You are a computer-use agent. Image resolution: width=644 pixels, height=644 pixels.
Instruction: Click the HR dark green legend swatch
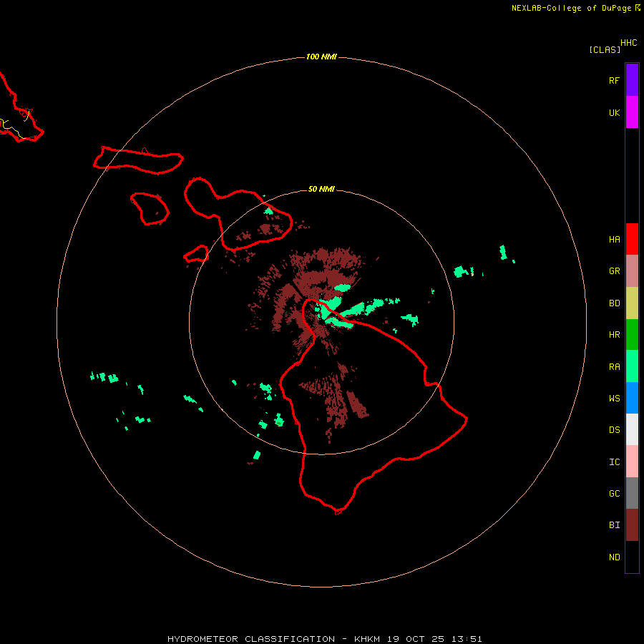(632, 334)
